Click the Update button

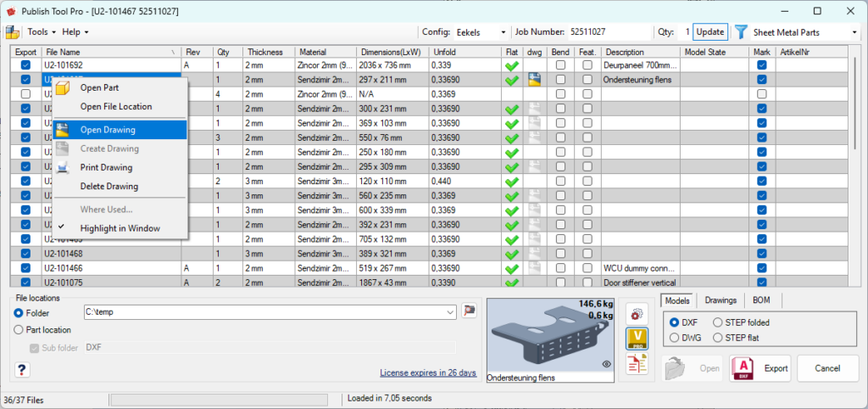pyautogui.click(x=709, y=32)
